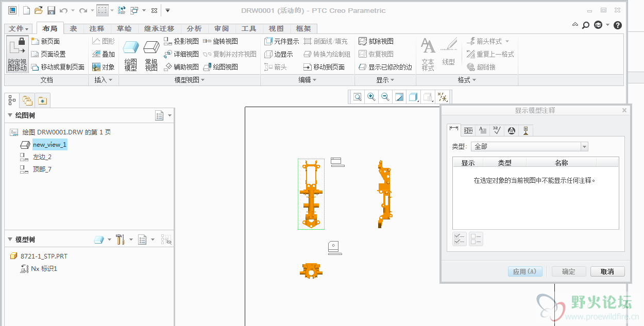
Task: Click the select all checkmarks button
Action: point(460,239)
